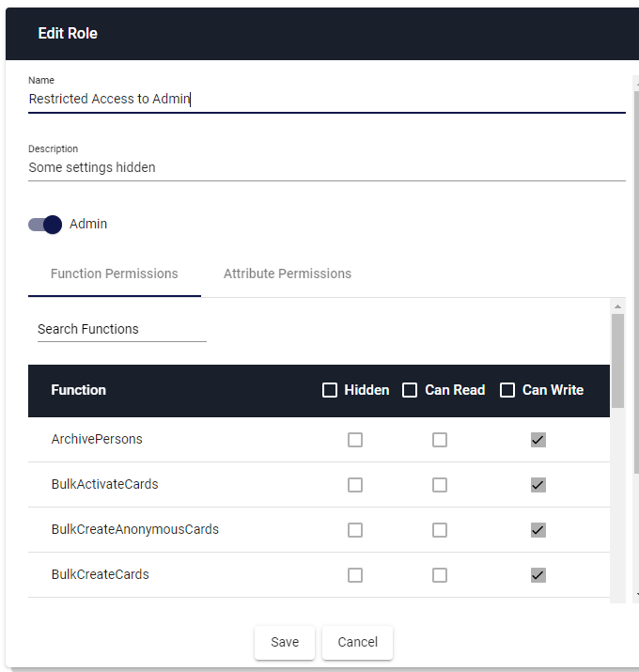This screenshot has width=639, height=672.
Task: Focus the Name input field
Action: [x=327, y=99]
